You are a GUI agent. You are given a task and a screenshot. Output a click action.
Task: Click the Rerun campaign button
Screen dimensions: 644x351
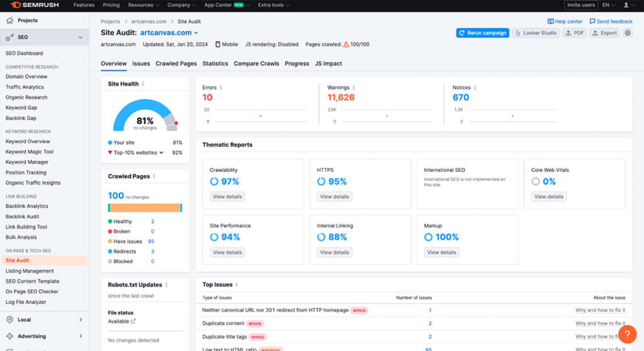482,33
